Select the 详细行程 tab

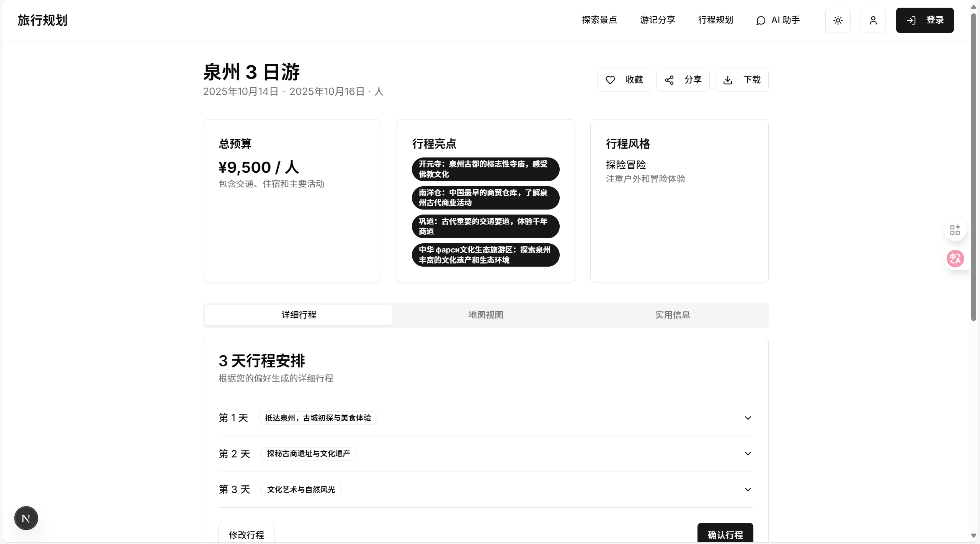(299, 315)
